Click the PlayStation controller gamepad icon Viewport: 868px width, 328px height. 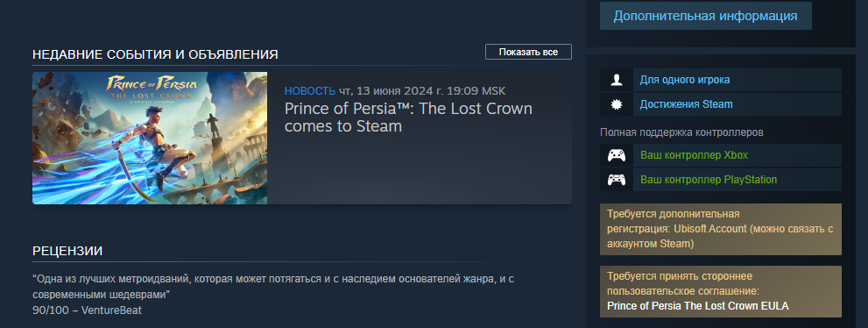point(616,180)
